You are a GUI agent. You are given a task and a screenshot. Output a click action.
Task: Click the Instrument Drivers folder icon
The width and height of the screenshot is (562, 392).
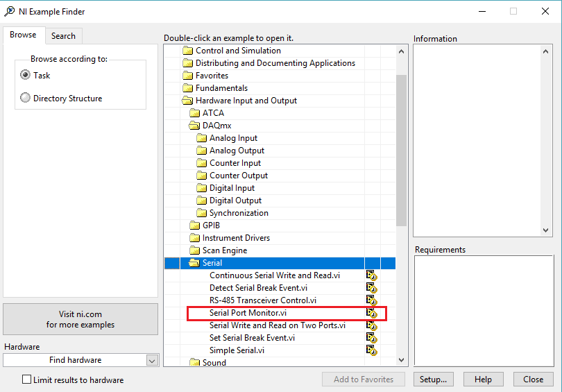[195, 238]
